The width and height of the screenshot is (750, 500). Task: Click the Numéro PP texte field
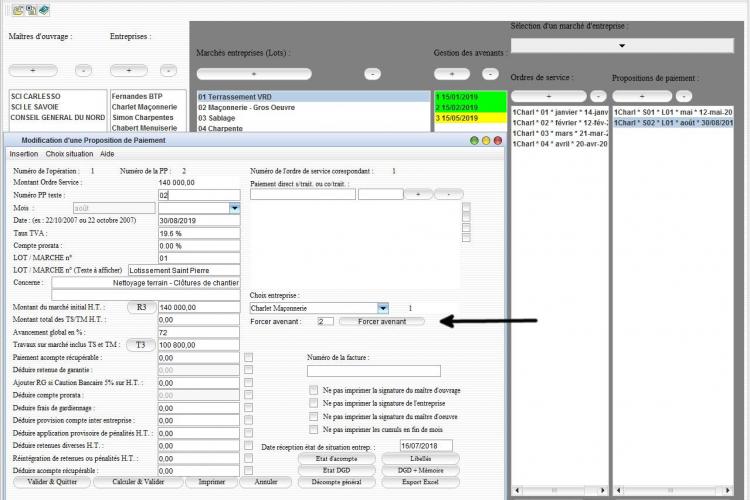pos(199,195)
